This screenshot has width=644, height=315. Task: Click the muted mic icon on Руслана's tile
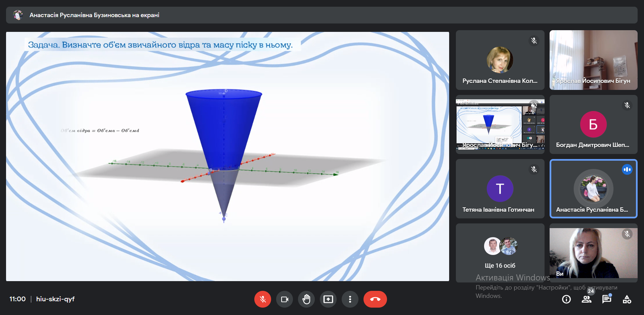pyautogui.click(x=534, y=41)
